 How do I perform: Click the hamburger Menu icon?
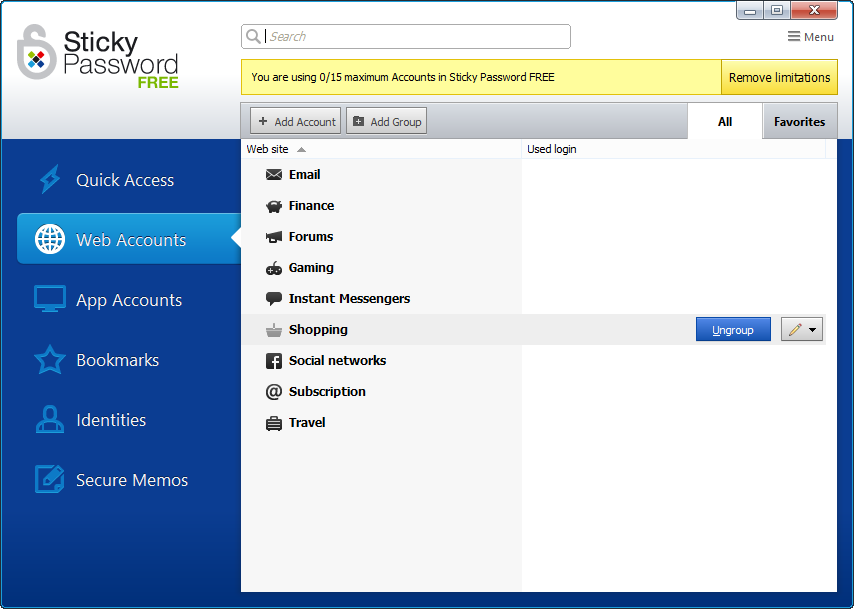coord(794,37)
